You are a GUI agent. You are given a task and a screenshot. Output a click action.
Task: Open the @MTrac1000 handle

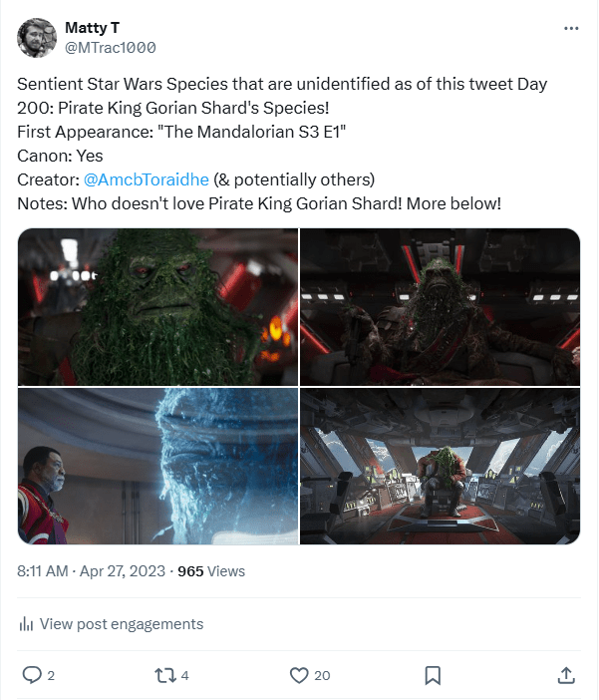(111, 47)
